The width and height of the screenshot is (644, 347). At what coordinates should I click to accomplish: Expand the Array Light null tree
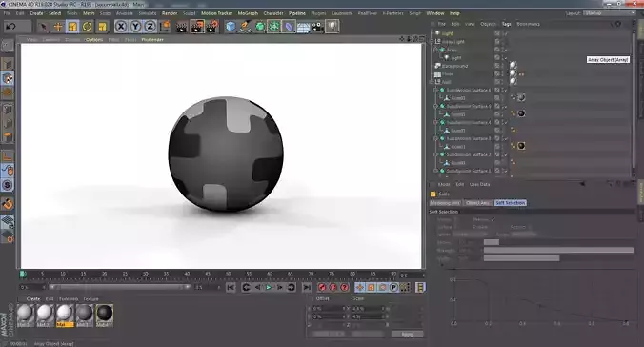[432, 42]
